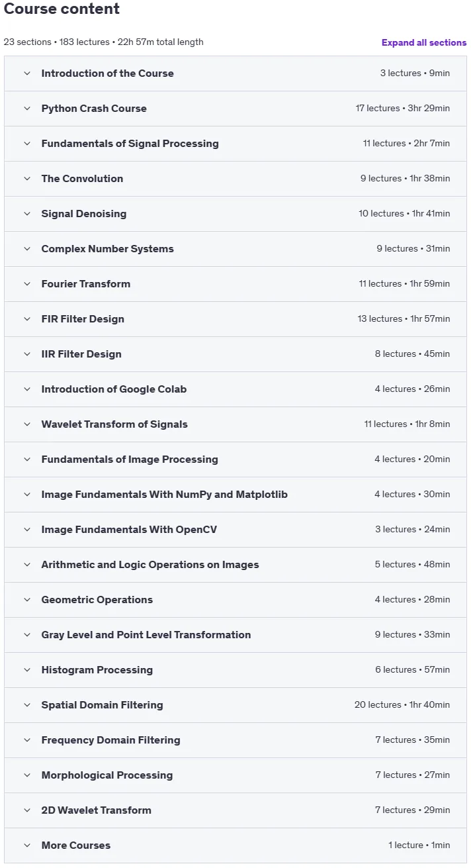This screenshot has height=868, width=471.
Task: Expand the Spatial Domain Filtering section
Action: pyautogui.click(x=235, y=705)
